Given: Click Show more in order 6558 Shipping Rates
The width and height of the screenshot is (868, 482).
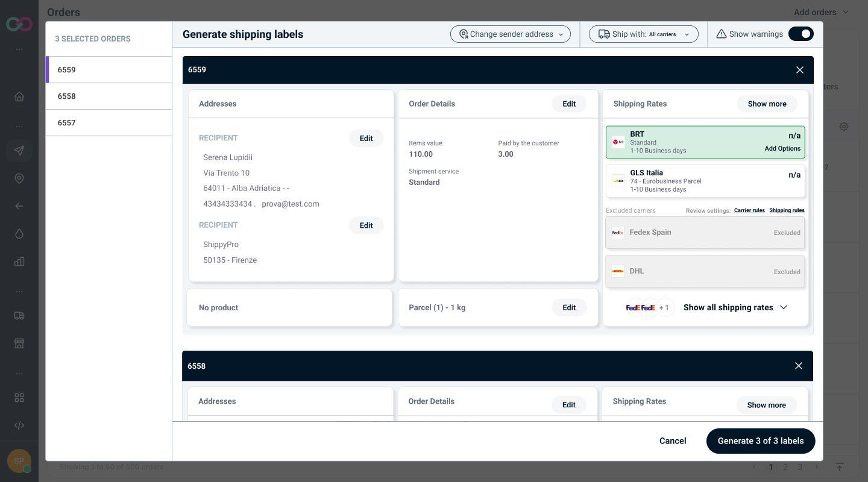Looking at the screenshot, I should pyautogui.click(x=766, y=405).
